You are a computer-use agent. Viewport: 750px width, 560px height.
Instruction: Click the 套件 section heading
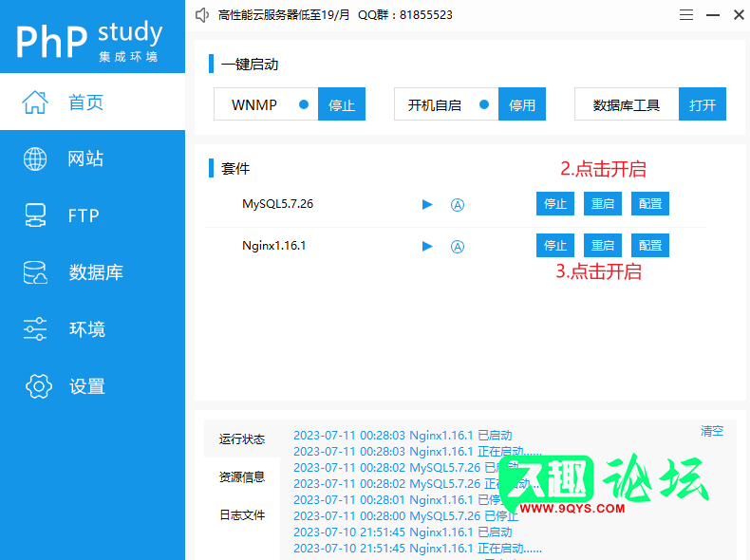point(234,168)
